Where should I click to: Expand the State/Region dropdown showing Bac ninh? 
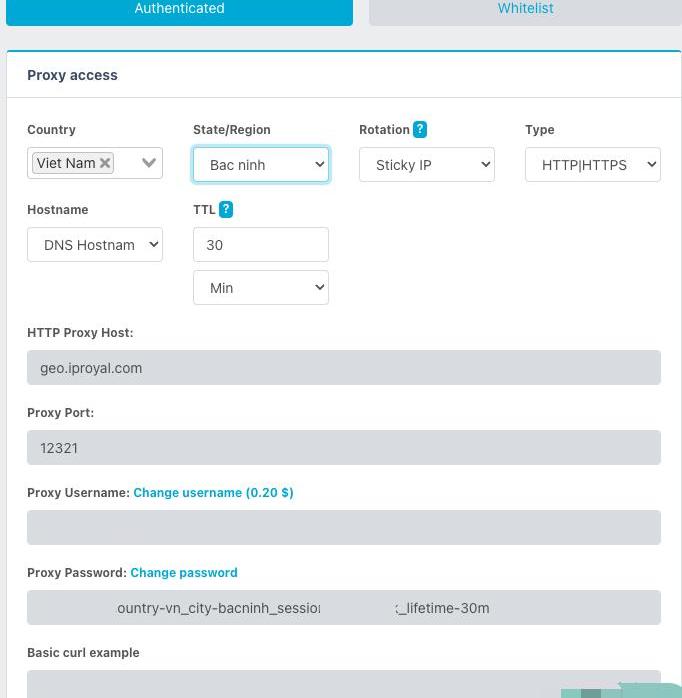(261, 165)
